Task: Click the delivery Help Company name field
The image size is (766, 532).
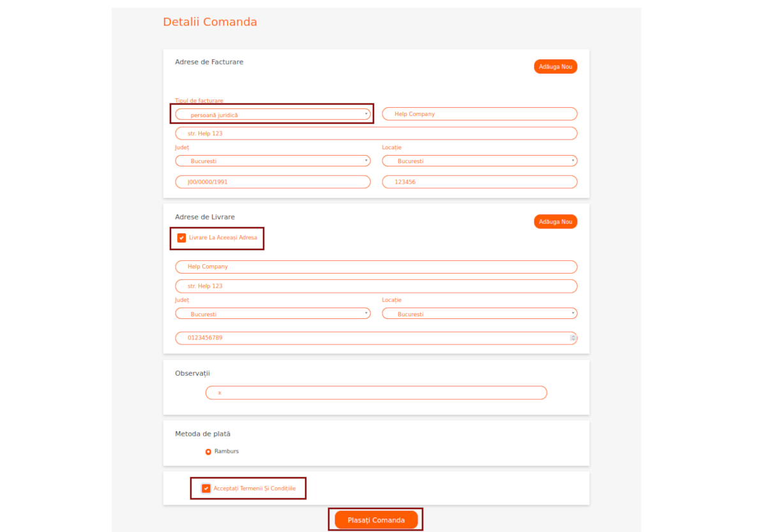Action: (x=376, y=267)
